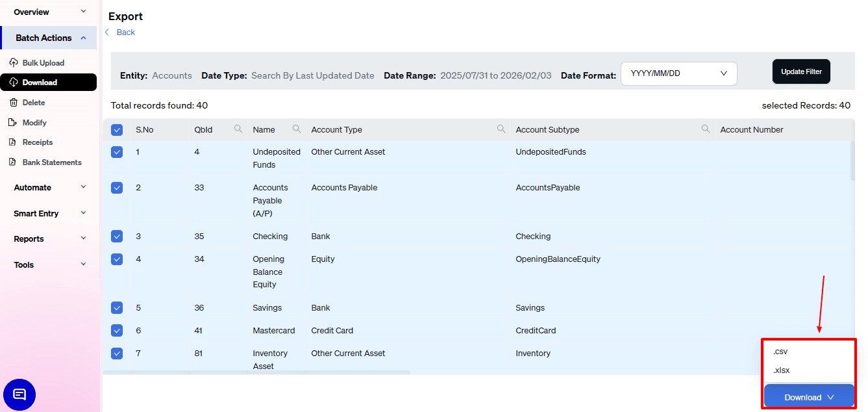Deselect the Mastercard record checkbox
This screenshot has height=412, width=868.
pos(117,330)
